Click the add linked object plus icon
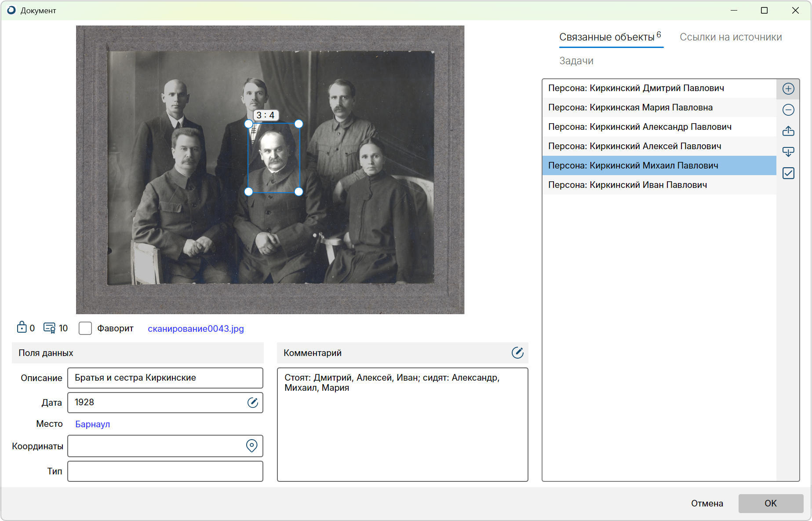The height and width of the screenshot is (521, 812). pos(788,88)
